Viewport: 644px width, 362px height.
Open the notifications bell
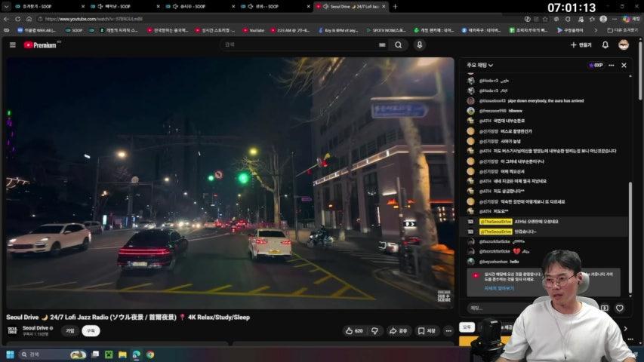[605, 44]
